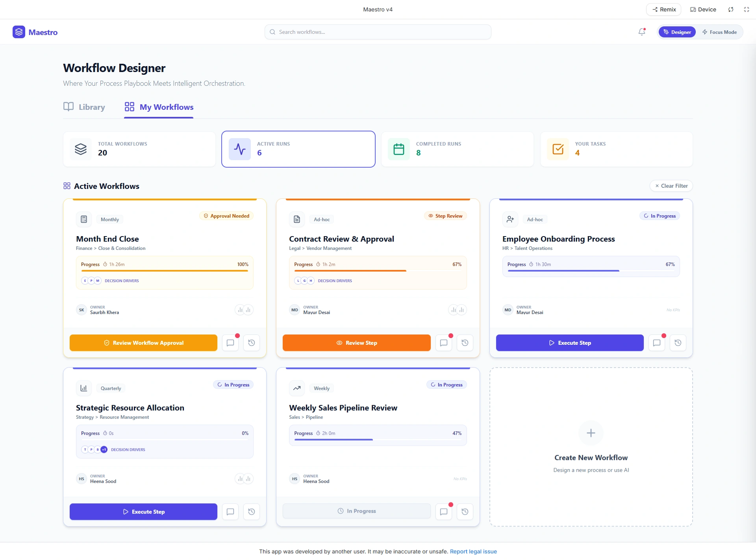Image resolution: width=756 pixels, height=560 pixels.
Task: Switch to Focus Mode
Action: point(719,32)
